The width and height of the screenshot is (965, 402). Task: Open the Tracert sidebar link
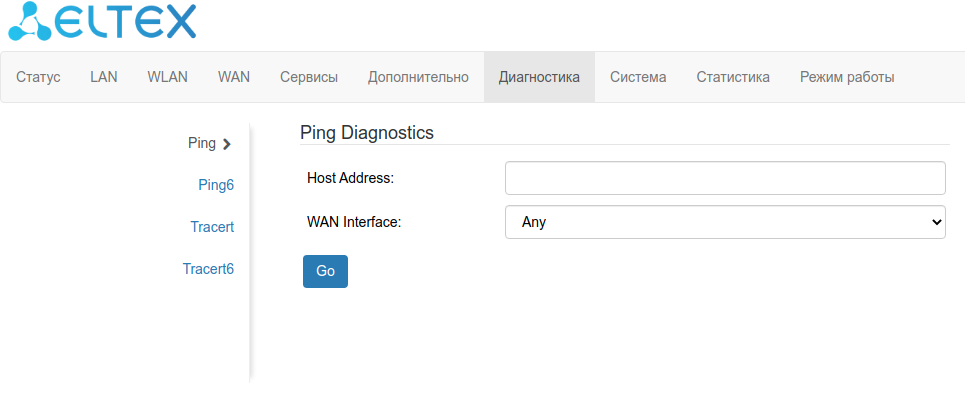click(x=212, y=227)
